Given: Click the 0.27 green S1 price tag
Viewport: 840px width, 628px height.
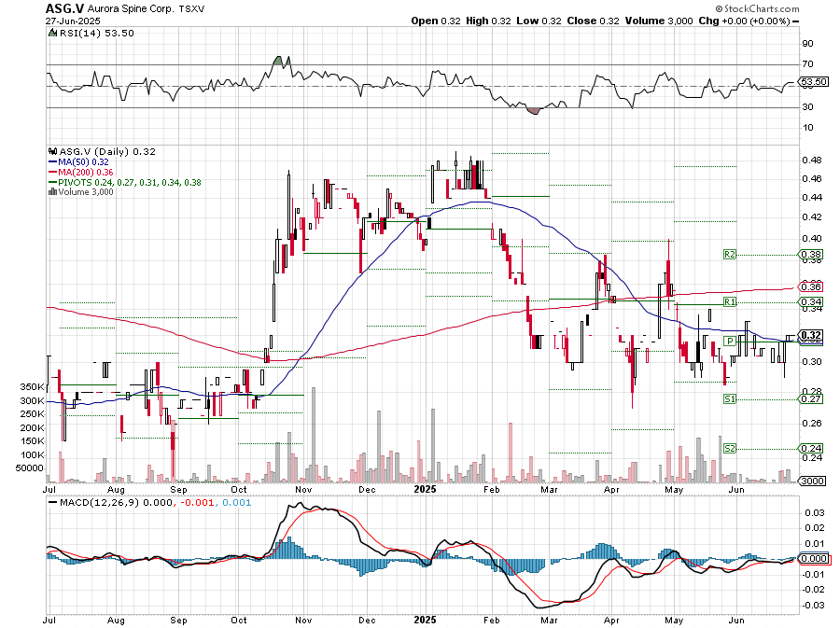Looking at the screenshot, I should [811, 398].
